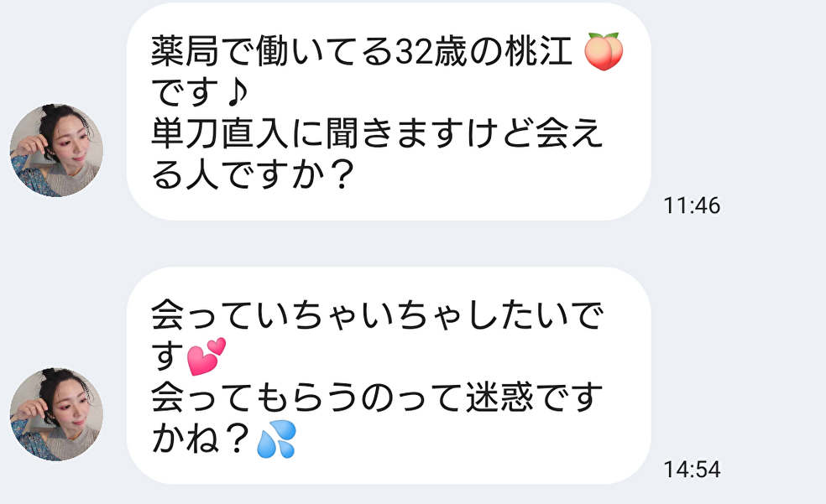Image resolution: width=826 pixels, height=504 pixels.
Task: Click the number 32 in the first message
Action: tap(413, 52)
